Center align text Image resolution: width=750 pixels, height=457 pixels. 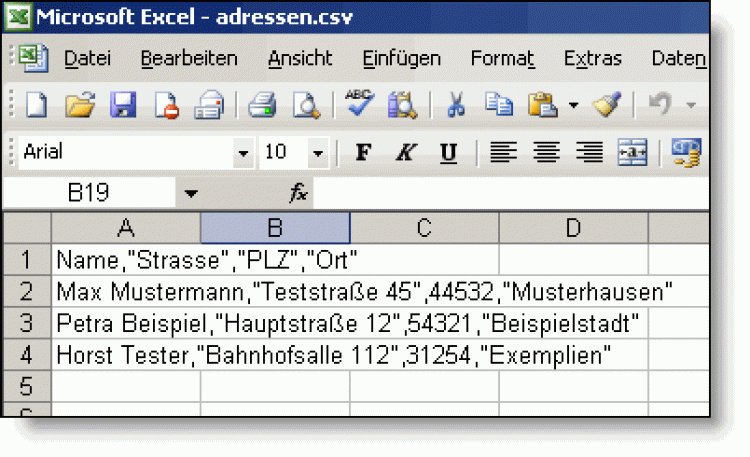point(546,152)
